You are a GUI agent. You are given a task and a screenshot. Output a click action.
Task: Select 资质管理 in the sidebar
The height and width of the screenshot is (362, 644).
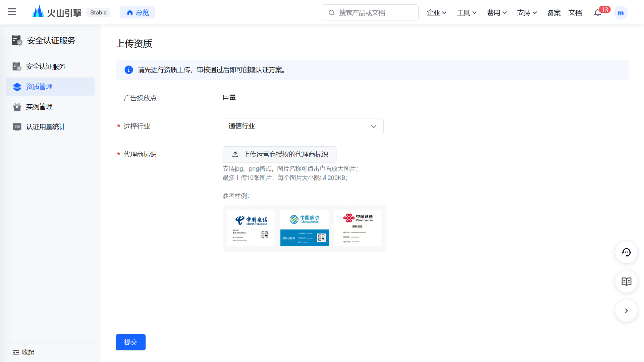(x=50, y=87)
